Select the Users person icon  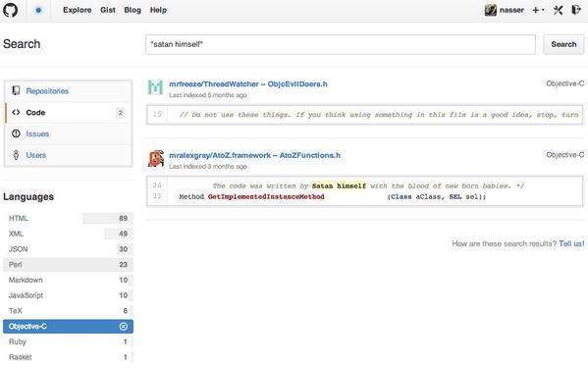click(16, 155)
